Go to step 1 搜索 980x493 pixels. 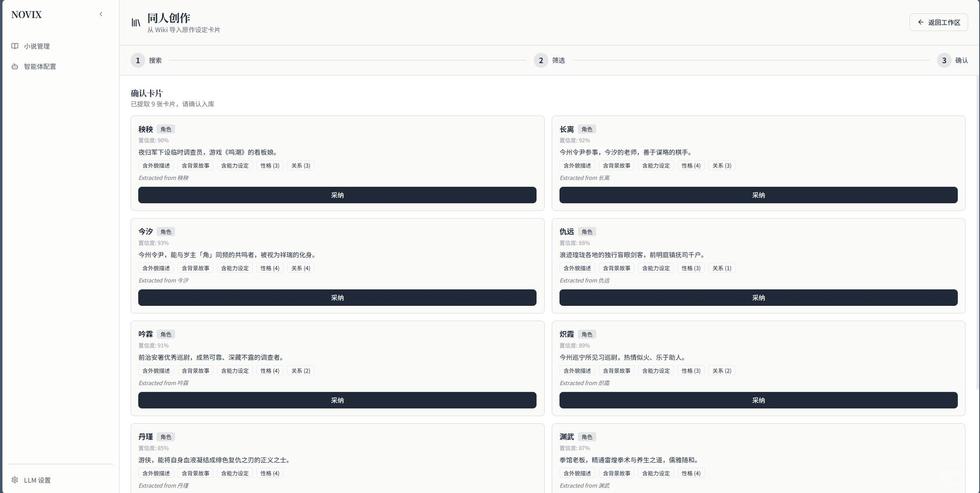coord(146,60)
